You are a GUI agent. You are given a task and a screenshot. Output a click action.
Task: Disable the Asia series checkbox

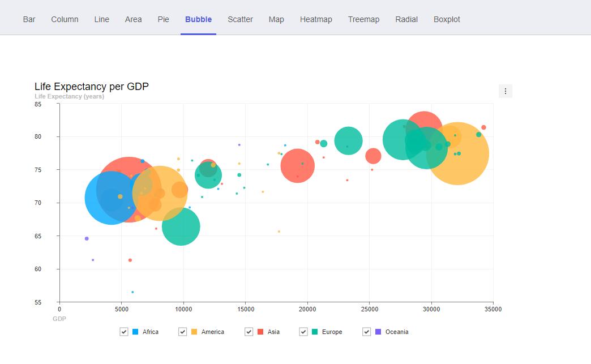(249, 332)
